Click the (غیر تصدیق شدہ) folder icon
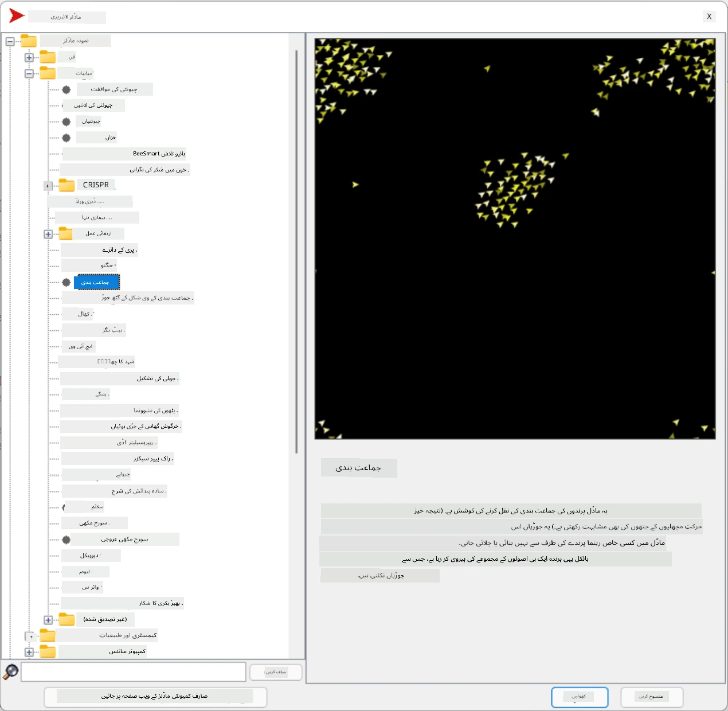The height and width of the screenshot is (711, 728). point(67,619)
